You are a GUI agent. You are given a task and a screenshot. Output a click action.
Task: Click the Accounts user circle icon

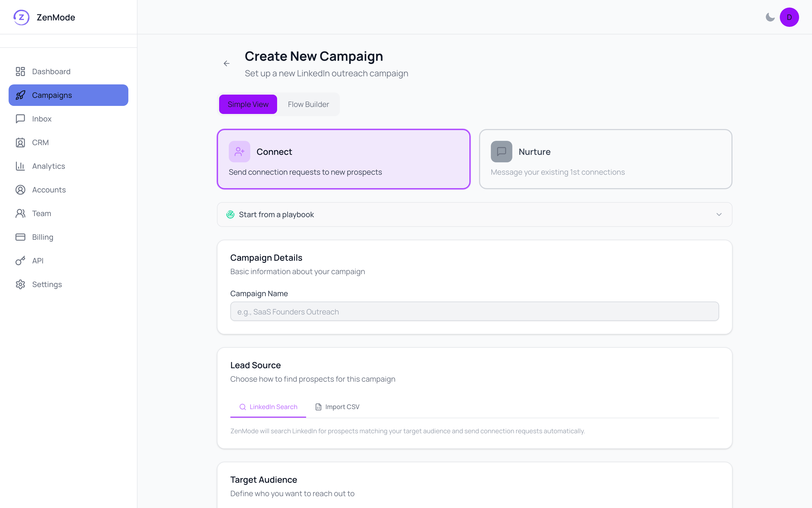pyautogui.click(x=20, y=190)
